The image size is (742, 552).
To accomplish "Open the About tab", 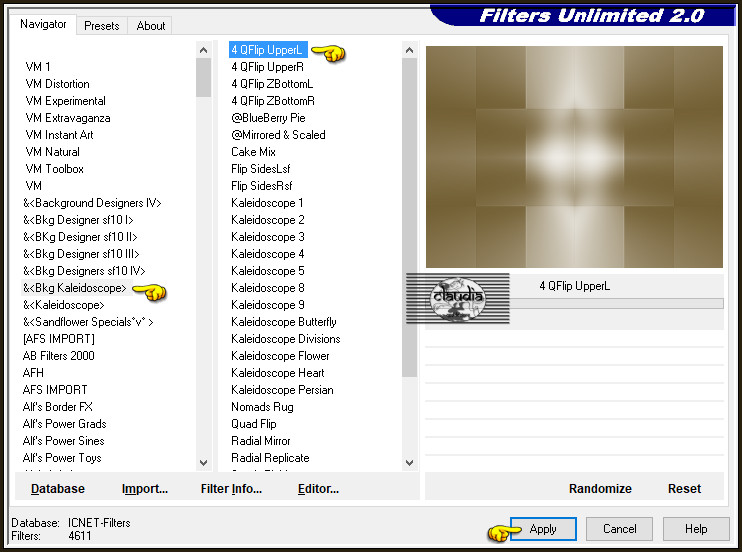I will click(150, 26).
